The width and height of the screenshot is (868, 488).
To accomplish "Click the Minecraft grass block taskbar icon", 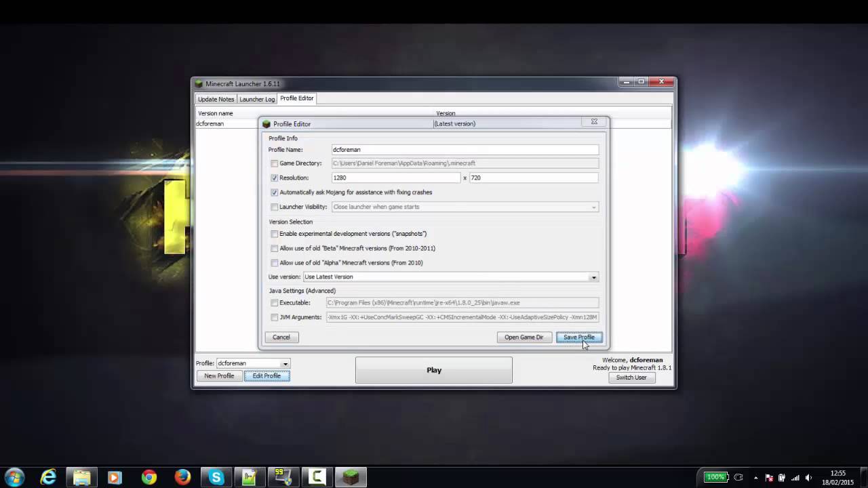I will (351, 477).
